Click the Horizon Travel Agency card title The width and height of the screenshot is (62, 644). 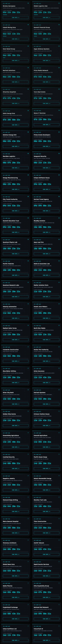[x=41, y=199]
